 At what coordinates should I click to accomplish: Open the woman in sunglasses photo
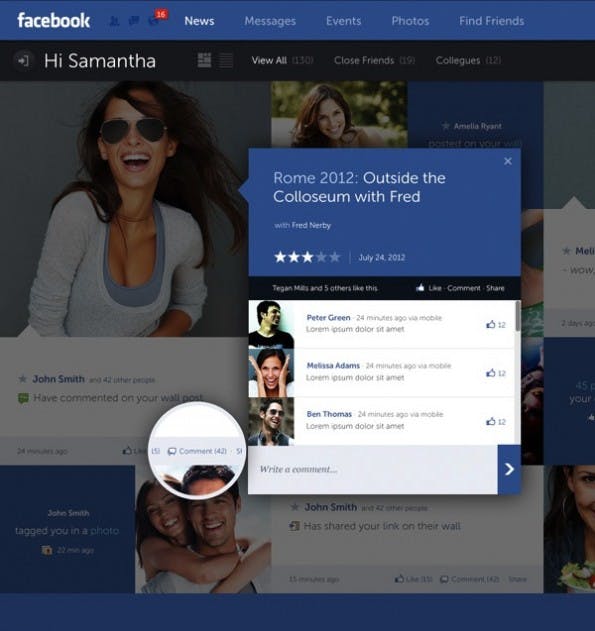[124, 209]
